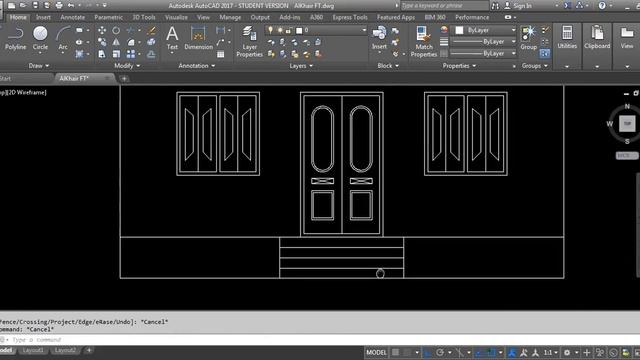Select the Polyline tool
The image size is (640, 360).
pos(16,38)
